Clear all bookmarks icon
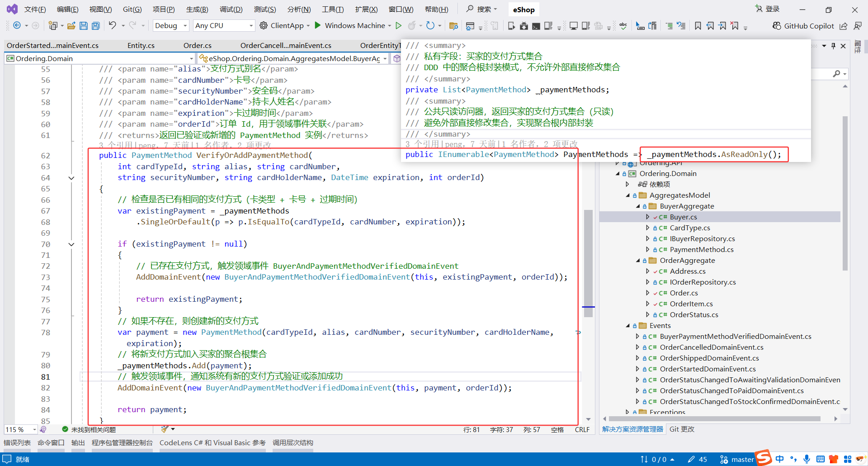Screen dimensions: 868x466 coord(735,26)
